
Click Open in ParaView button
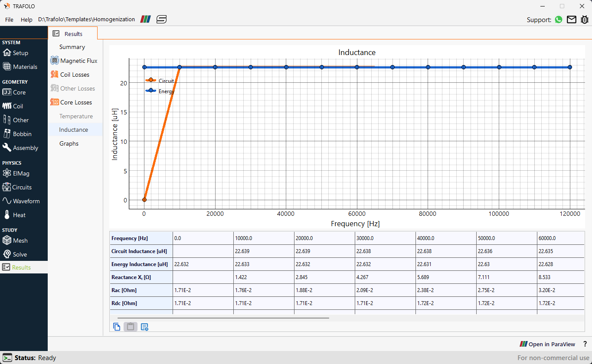tap(547, 344)
